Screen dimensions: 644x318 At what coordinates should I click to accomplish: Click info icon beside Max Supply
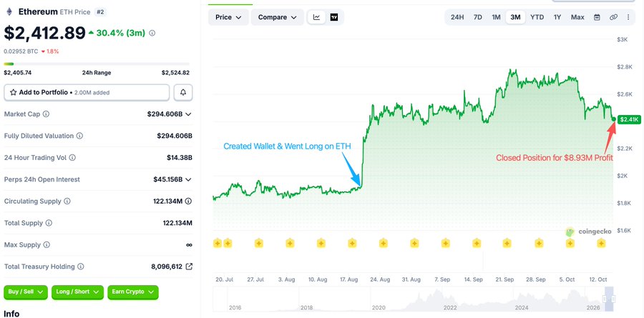point(47,244)
